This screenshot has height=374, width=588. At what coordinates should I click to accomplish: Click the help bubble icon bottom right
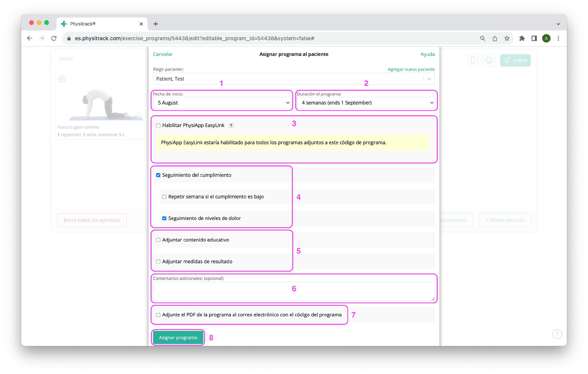coord(557,334)
